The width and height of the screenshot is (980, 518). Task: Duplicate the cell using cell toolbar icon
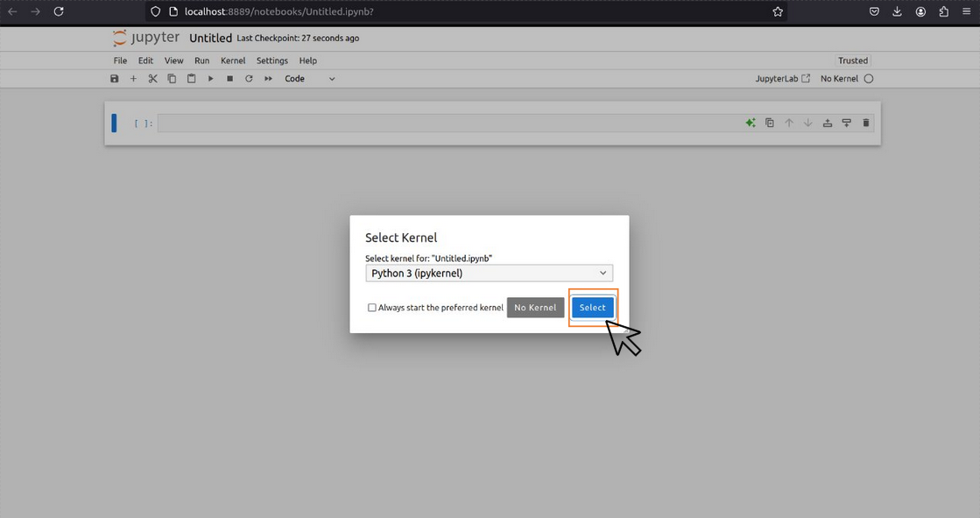tap(770, 124)
